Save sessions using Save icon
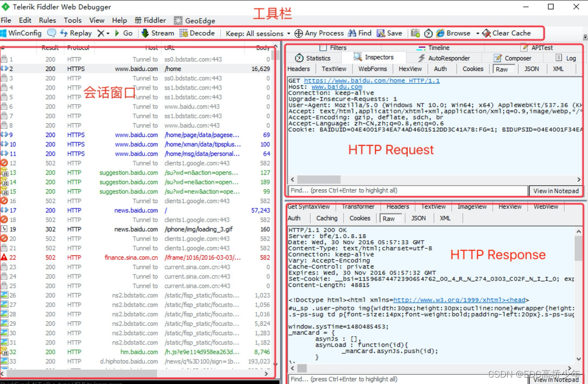588x384 pixels. [x=389, y=33]
